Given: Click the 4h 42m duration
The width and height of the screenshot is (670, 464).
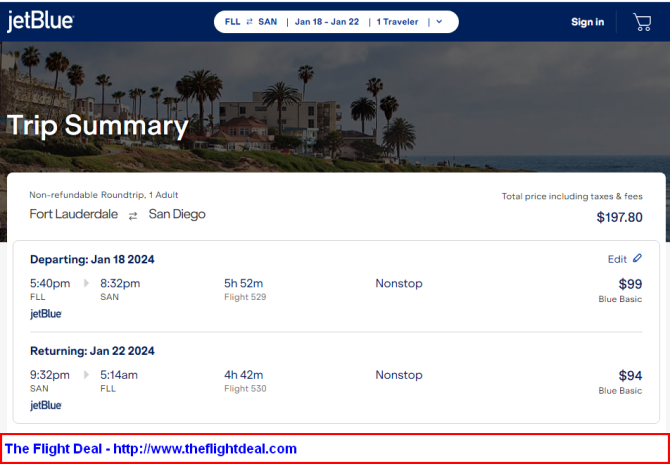Looking at the screenshot, I should point(244,375).
